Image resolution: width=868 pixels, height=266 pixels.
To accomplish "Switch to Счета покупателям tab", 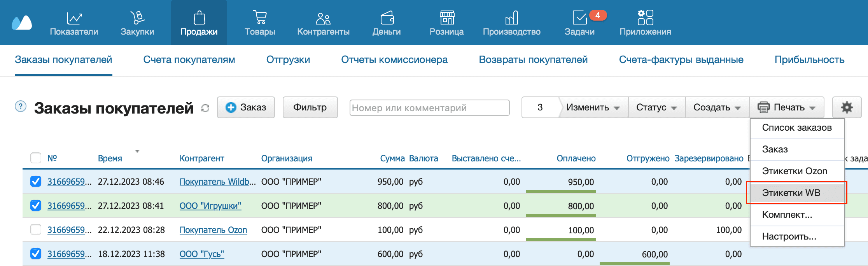I will [189, 60].
